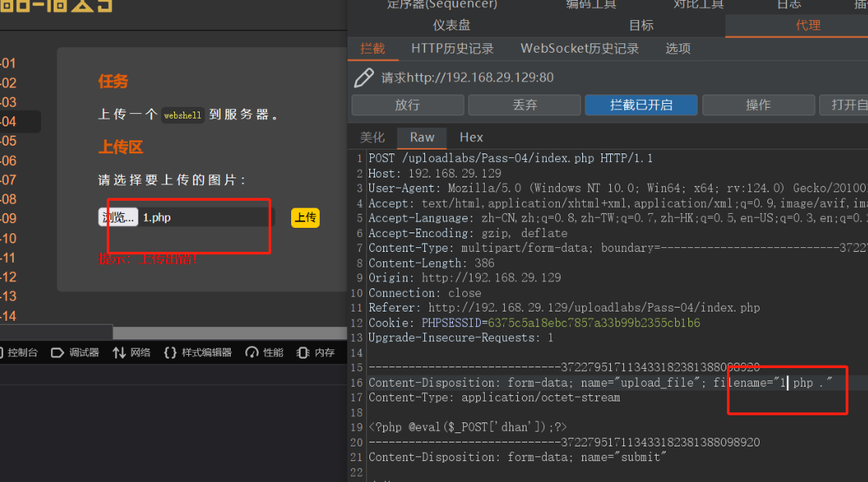The width and height of the screenshot is (868, 482).
Task: Open the 控制台 console devtools tab
Action: coord(19,353)
